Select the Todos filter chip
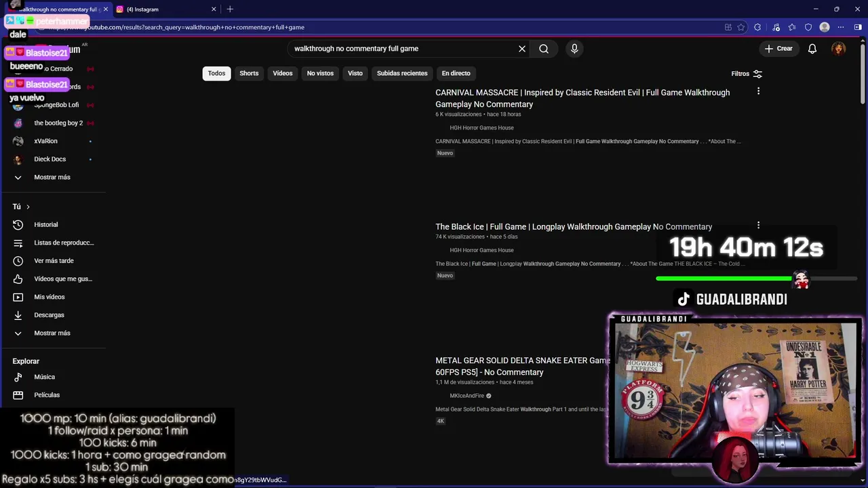This screenshot has width=868, height=488. (x=216, y=73)
